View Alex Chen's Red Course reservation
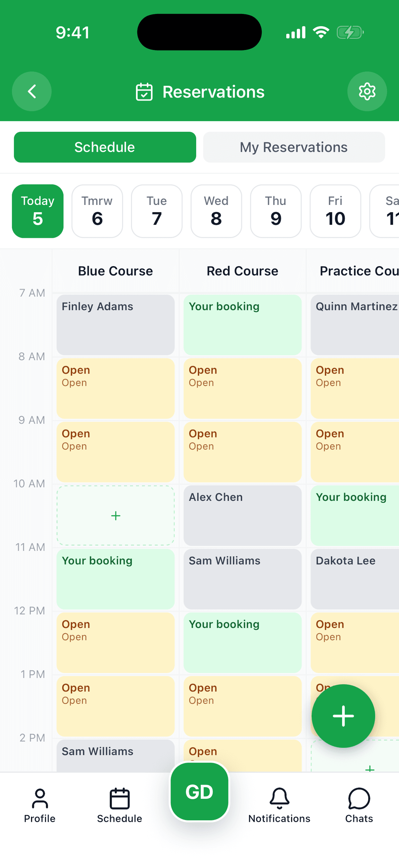This screenshot has height=868, width=399. (x=242, y=515)
